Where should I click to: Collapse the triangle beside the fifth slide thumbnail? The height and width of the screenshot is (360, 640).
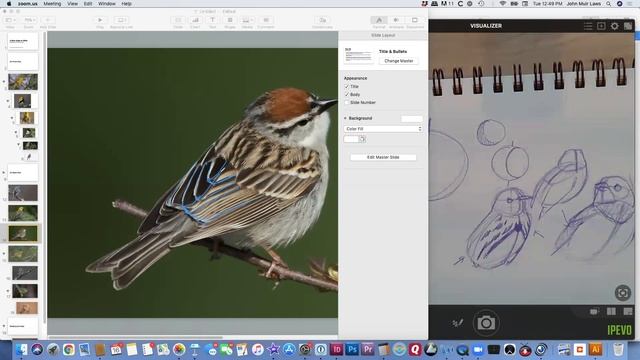(x=12, y=118)
